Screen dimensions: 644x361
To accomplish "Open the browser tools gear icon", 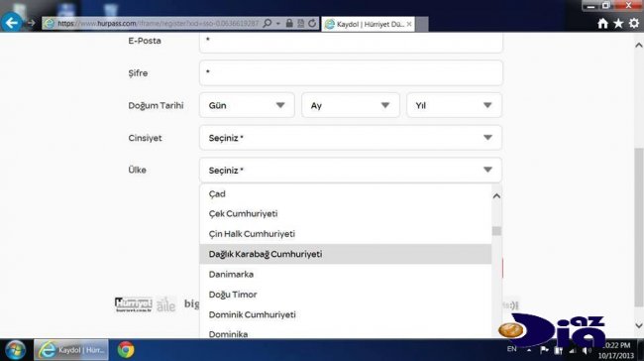I will tap(634, 24).
